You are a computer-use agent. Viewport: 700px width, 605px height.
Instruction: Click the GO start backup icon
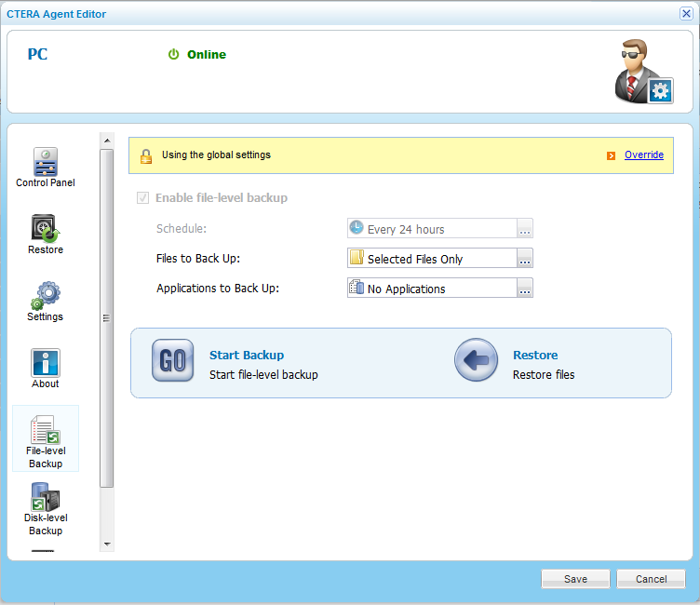tap(173, 360)
